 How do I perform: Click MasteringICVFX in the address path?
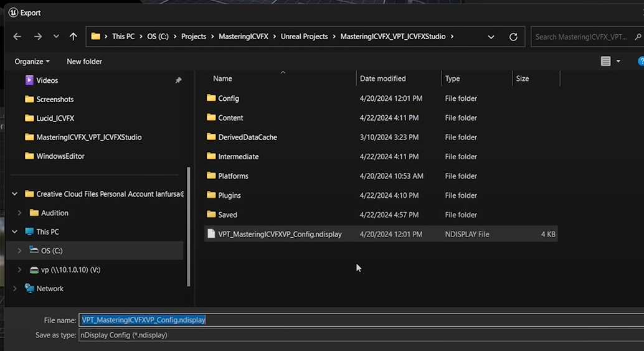tap(243, 37)
